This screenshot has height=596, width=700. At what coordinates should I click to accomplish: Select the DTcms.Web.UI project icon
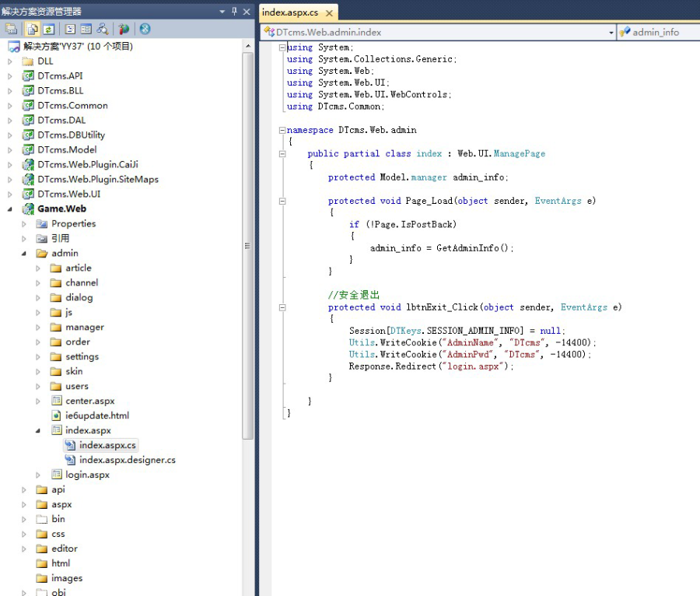28,194
